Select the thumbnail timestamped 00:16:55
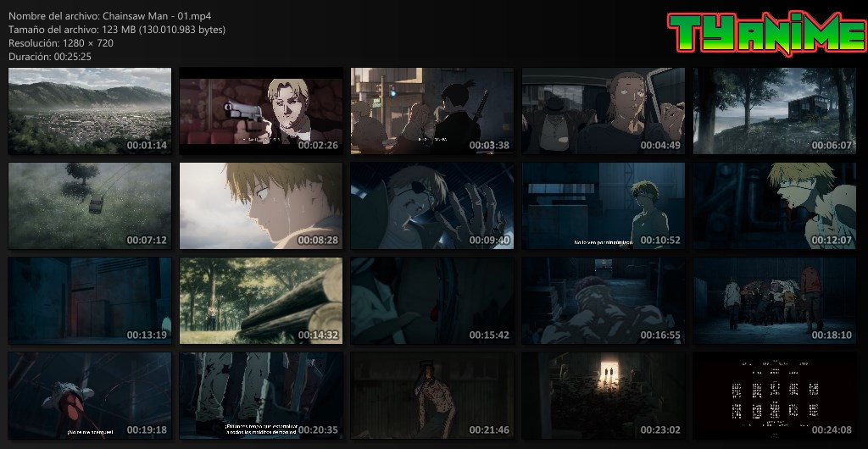The height and width of the screenshot is (449, 868). click(x=604, y=301)
